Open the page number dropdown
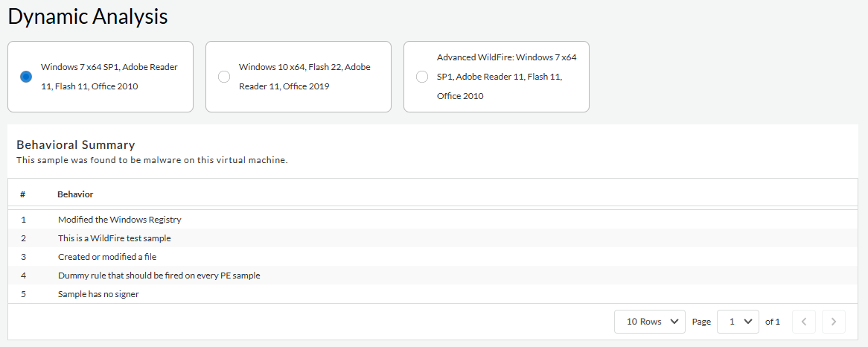This screenshot has height=347, width=868. click(738, 322)
